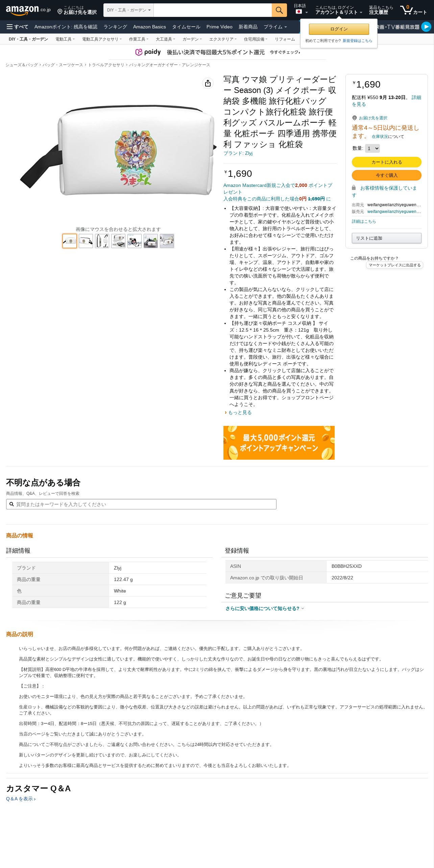Click the orange search magnifier button
Screen dimensions: 434x868
(279, 10)
